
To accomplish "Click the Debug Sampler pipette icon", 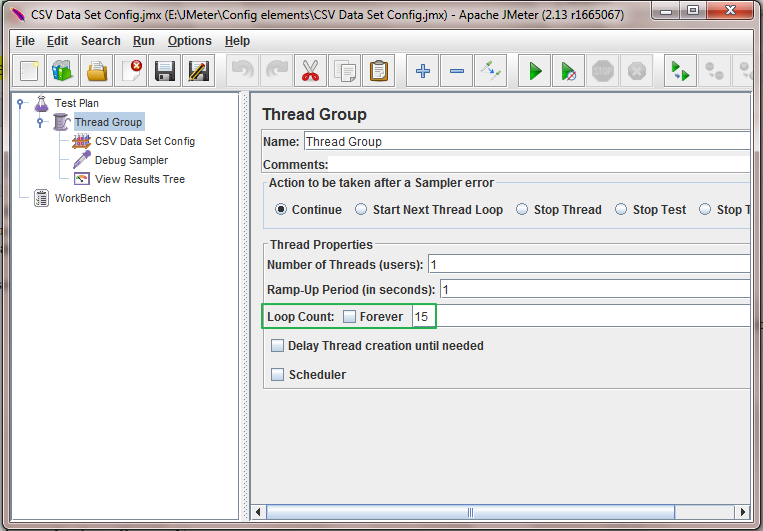I will coord(81,160).
